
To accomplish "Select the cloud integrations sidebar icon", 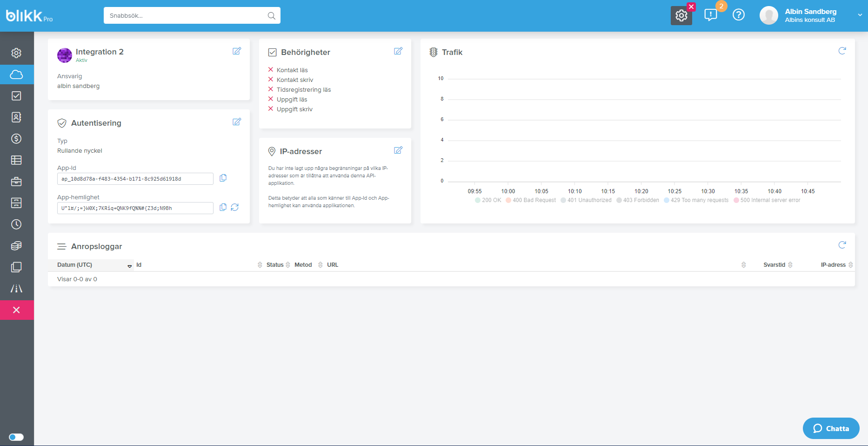I will pyautogui.click(x=16, y=74).
